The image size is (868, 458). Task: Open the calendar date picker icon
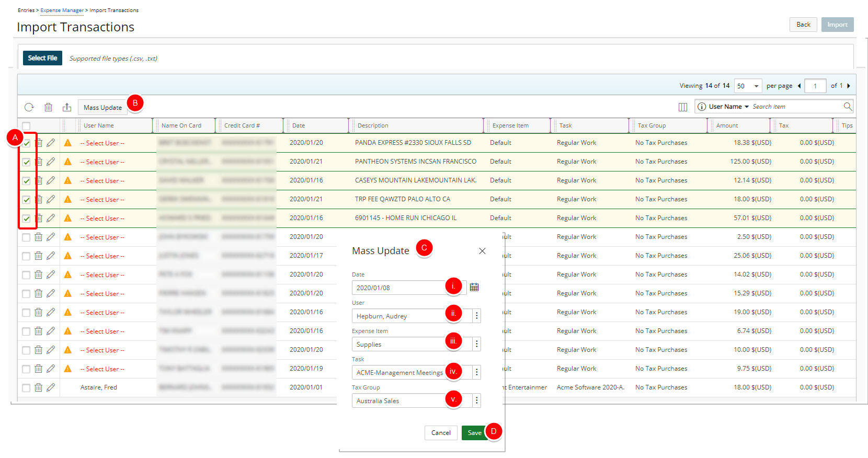point(474,287)
